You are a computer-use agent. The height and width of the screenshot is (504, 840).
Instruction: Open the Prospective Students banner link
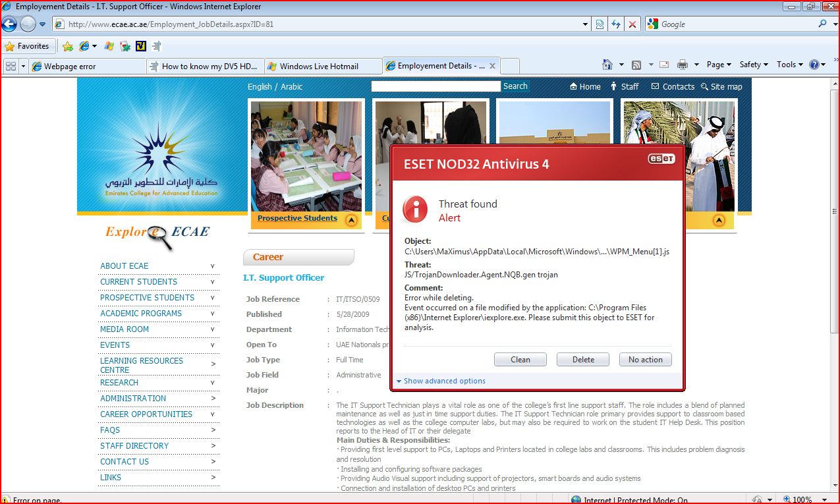(x=297, y=218)
